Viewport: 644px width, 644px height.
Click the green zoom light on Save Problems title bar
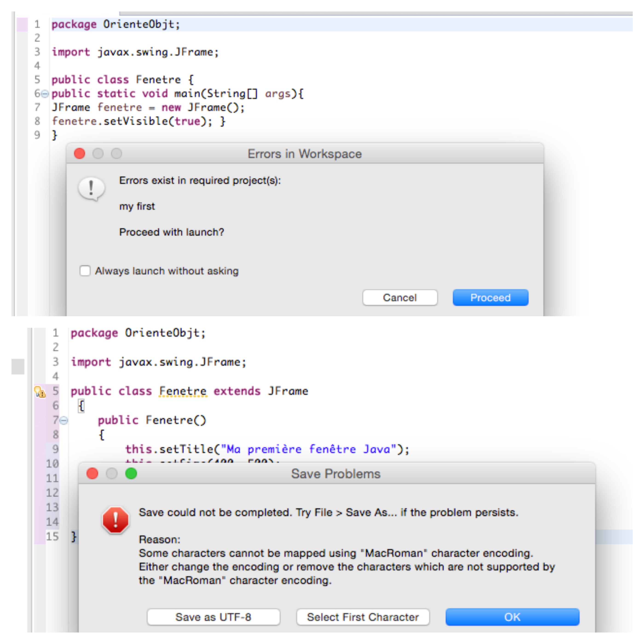pos(131,473)
